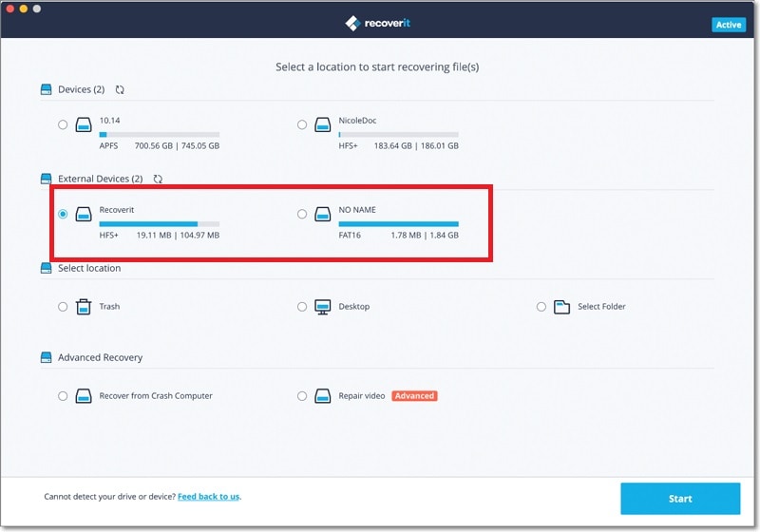Click the Desktop monitor icon
760x532 pixels.
[323, 307]
